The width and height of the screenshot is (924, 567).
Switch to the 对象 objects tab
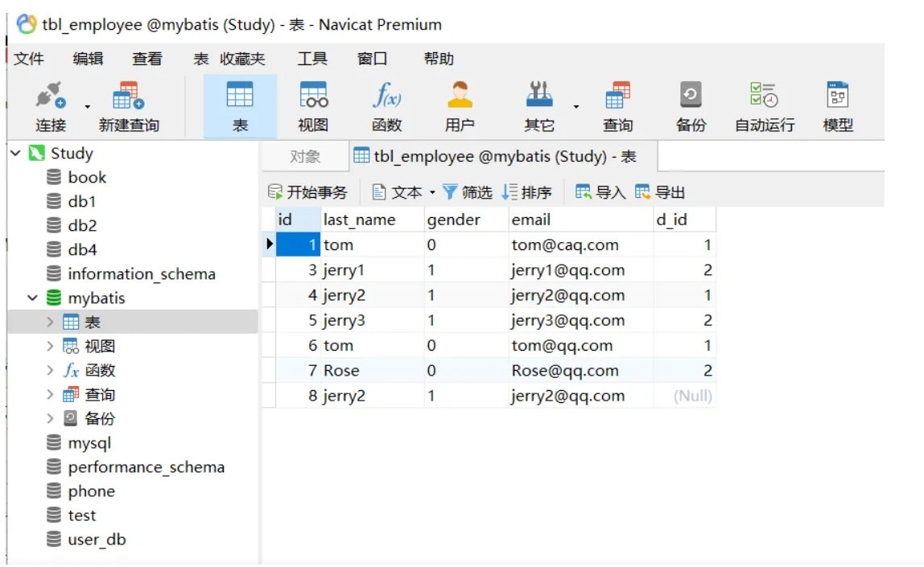(305, 157)
